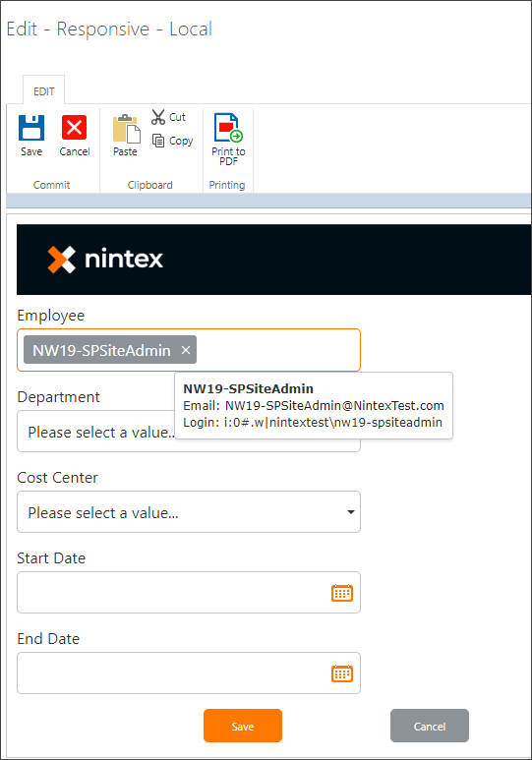Click the red Cancel ribbon icon
This screenshot has height=760, width=532.
74,128
